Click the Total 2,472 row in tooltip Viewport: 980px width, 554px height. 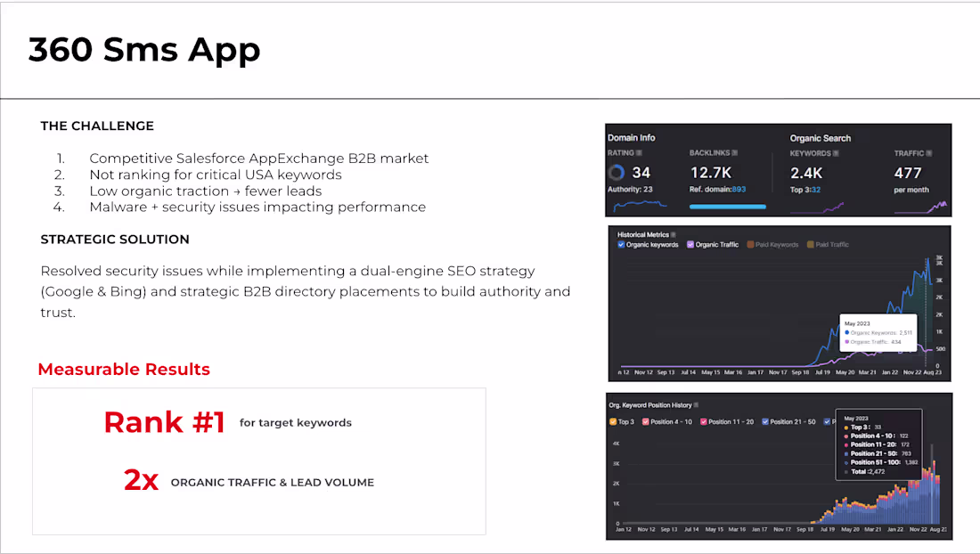865,471
